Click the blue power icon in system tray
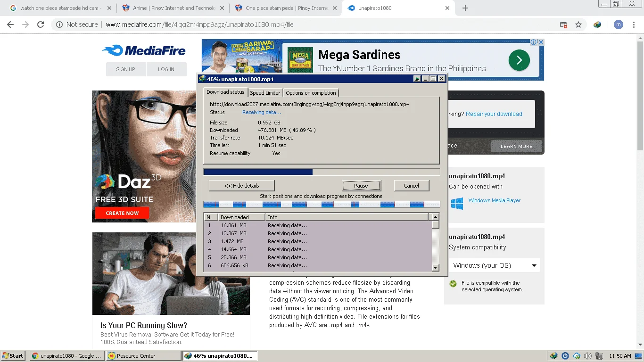Screen dimensions: 644x362 click(x=565, y=356)
